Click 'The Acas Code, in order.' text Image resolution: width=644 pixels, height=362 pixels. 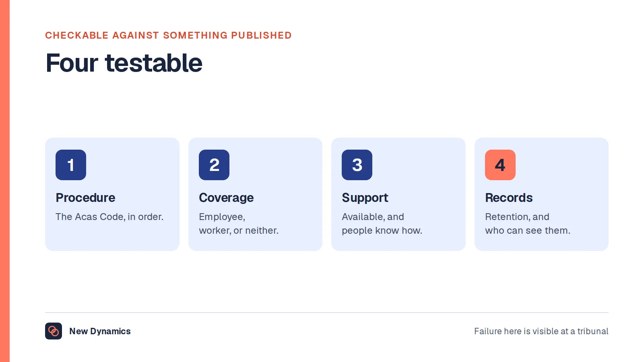click(x=109, y=217)
